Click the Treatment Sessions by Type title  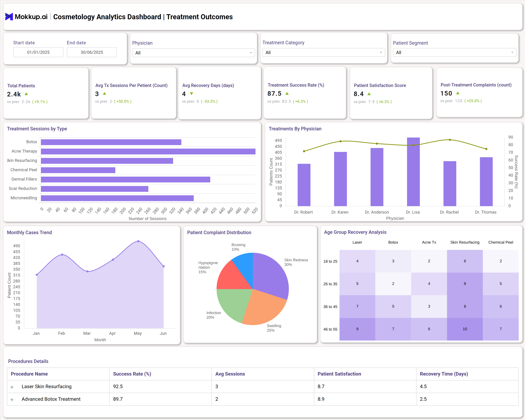37,129
